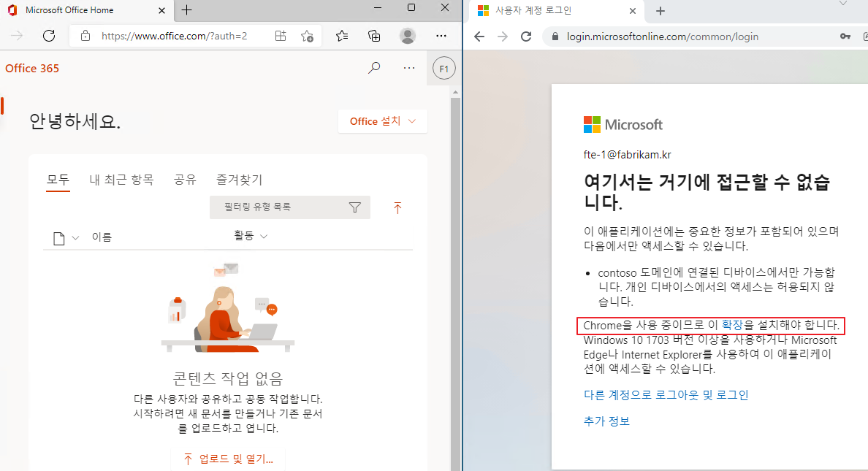This screenshot has height=471, width=868.
Task: Go forward in the Chrome window
Action: tap(503, 37)
